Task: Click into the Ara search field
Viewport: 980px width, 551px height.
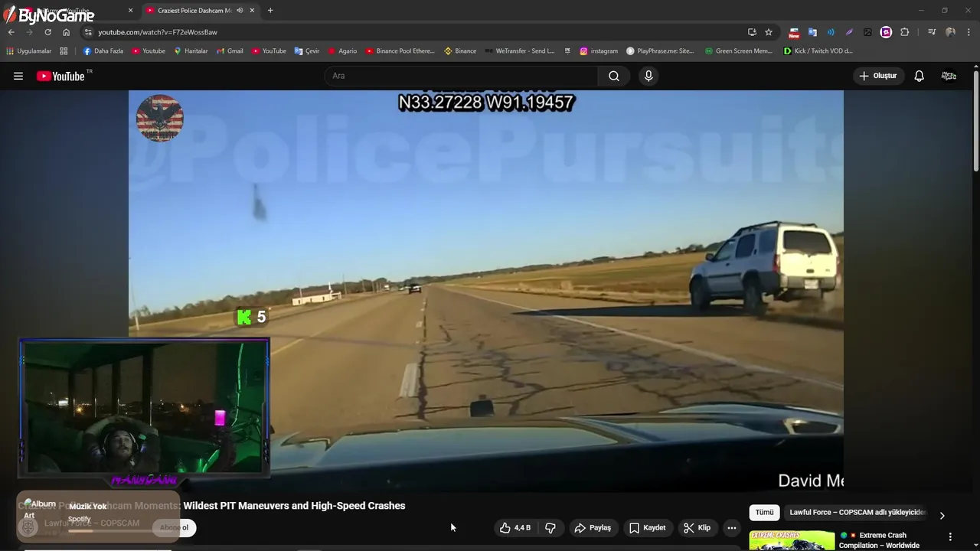Action: tap(461, 76)
